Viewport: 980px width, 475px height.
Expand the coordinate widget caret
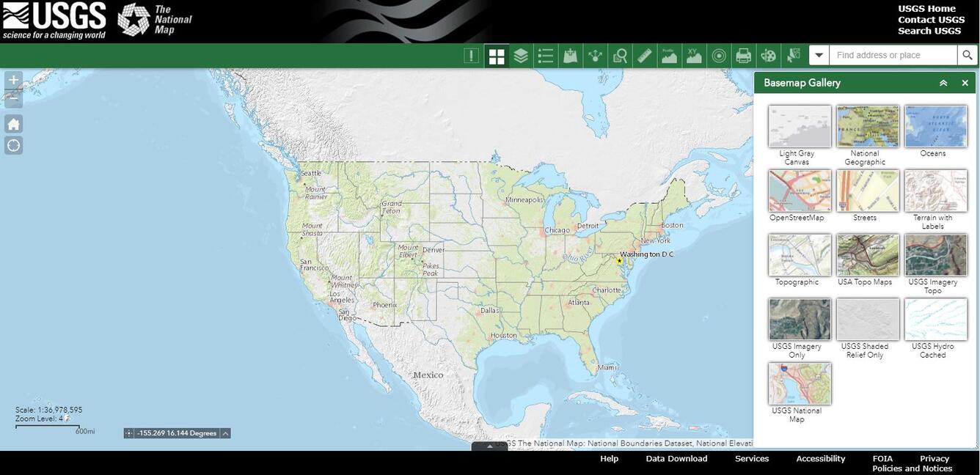(x=224, y=432)
